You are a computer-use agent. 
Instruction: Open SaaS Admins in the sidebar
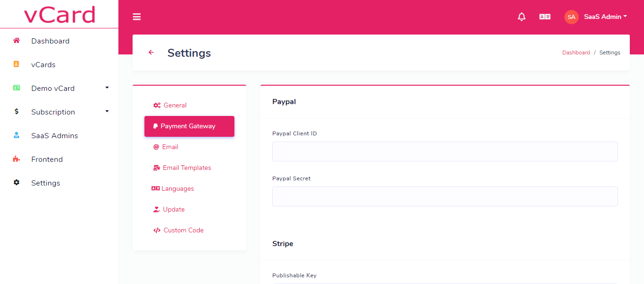click(x=54, y=135)
